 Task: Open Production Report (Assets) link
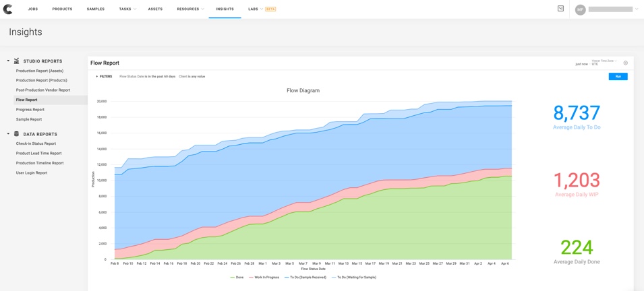[40, 71]
